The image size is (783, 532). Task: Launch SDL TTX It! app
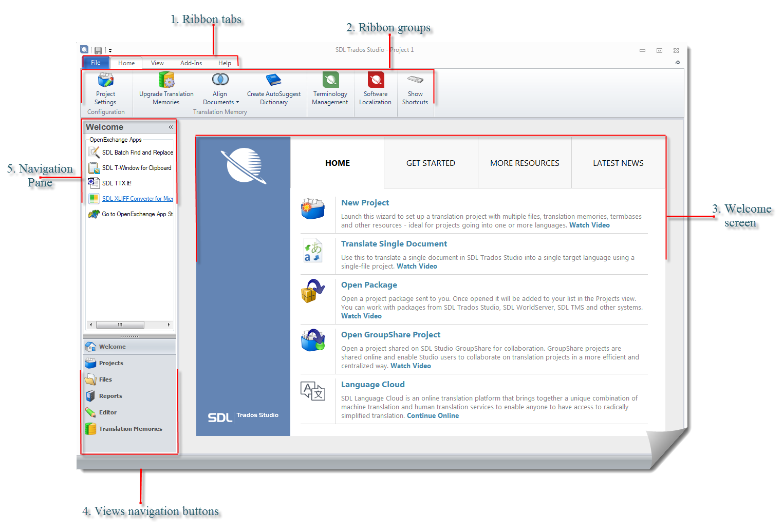(x=110, y=183)
